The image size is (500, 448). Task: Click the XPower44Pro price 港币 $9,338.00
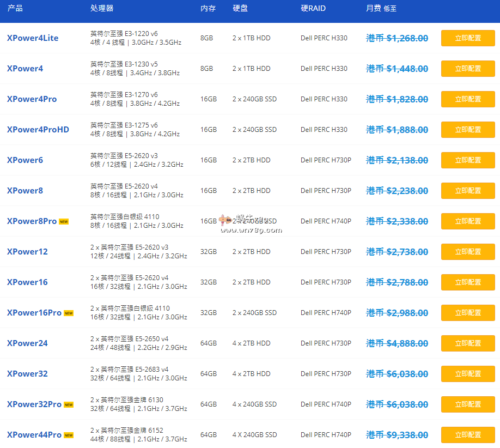397,435
